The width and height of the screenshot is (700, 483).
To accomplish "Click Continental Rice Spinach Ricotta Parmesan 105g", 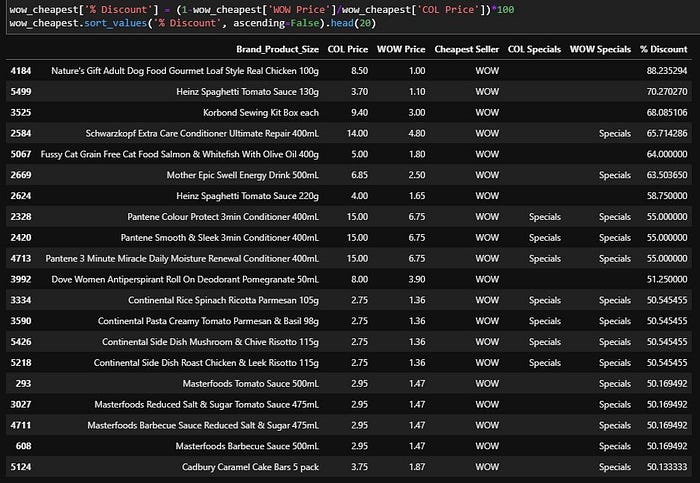I will coord(223,300).
